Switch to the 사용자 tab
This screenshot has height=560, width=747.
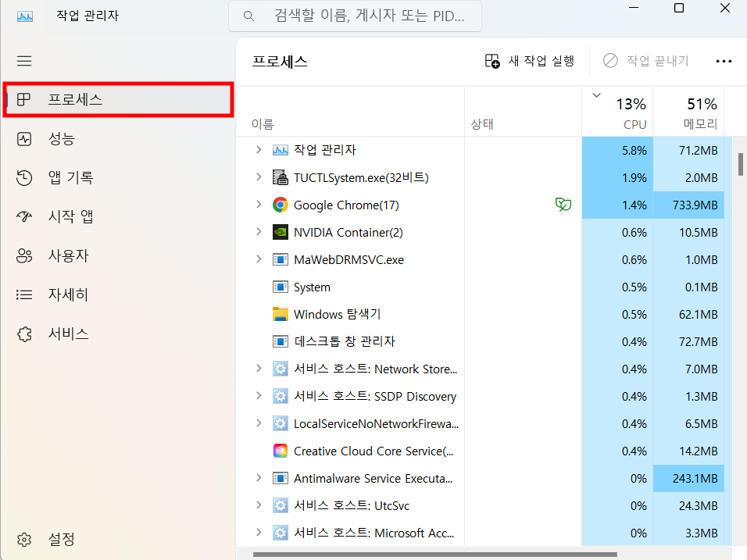pos(118,255)
